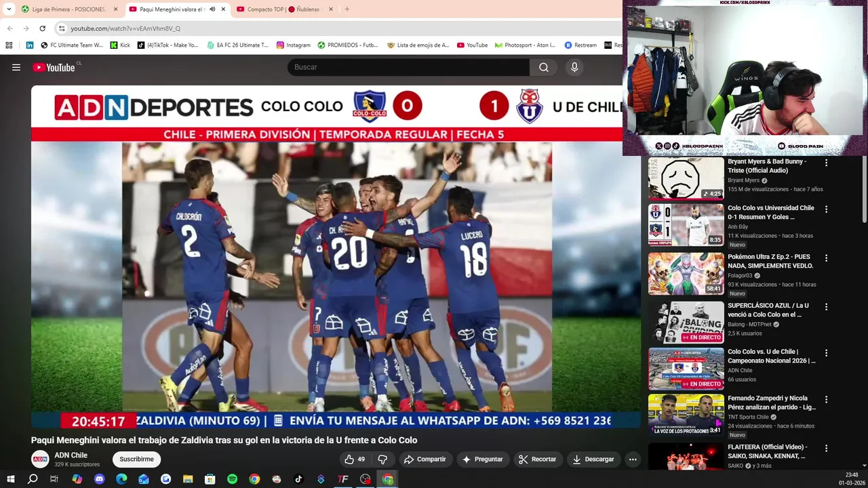This screenshot has height=488, width=868.
Task: Open options for Colo Colo vs Universidad Chile resumen
Action: 826,209
